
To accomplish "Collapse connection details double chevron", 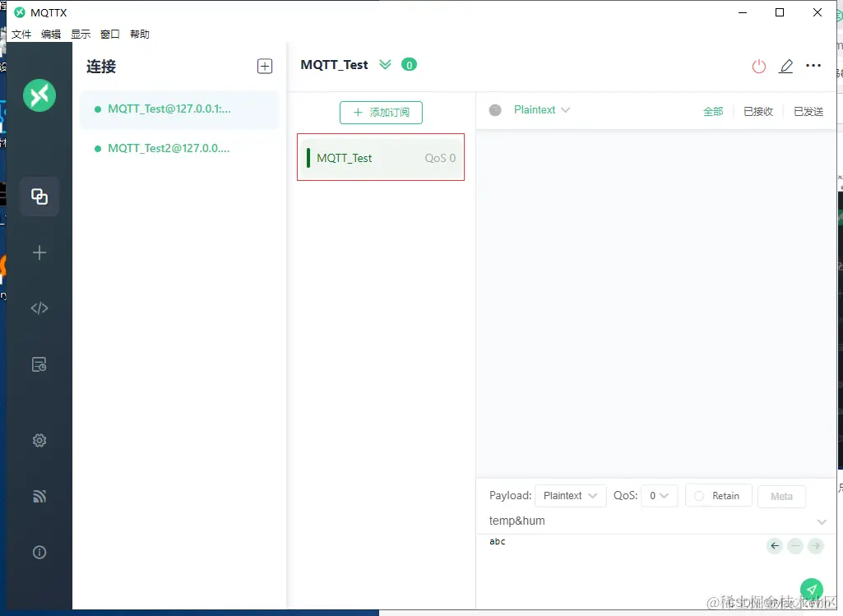I will (x=385, y=65).
